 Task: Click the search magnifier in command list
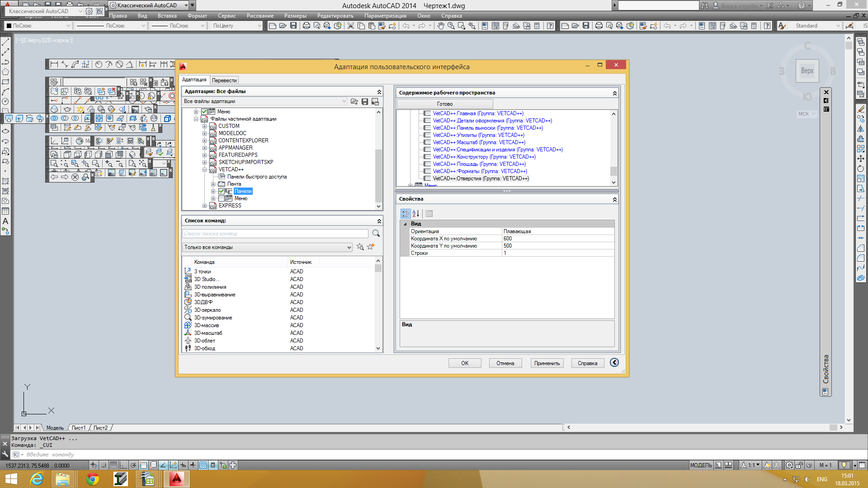pyautogui.click(x=376, y=233)
